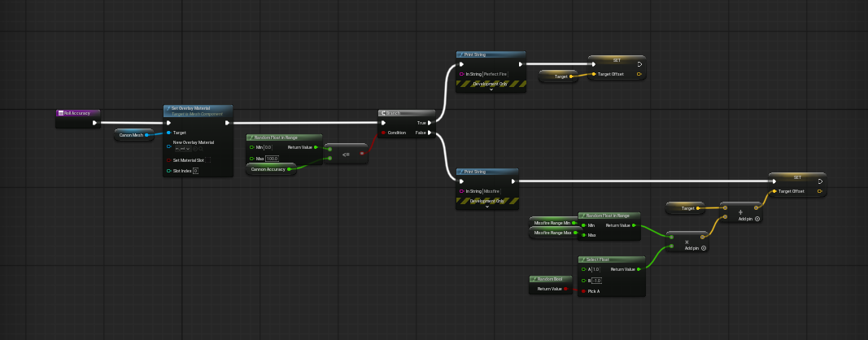This screenshot has width=868, height=340.
Task: Click the Select Float B value field
Action: (x=596, y=281)
